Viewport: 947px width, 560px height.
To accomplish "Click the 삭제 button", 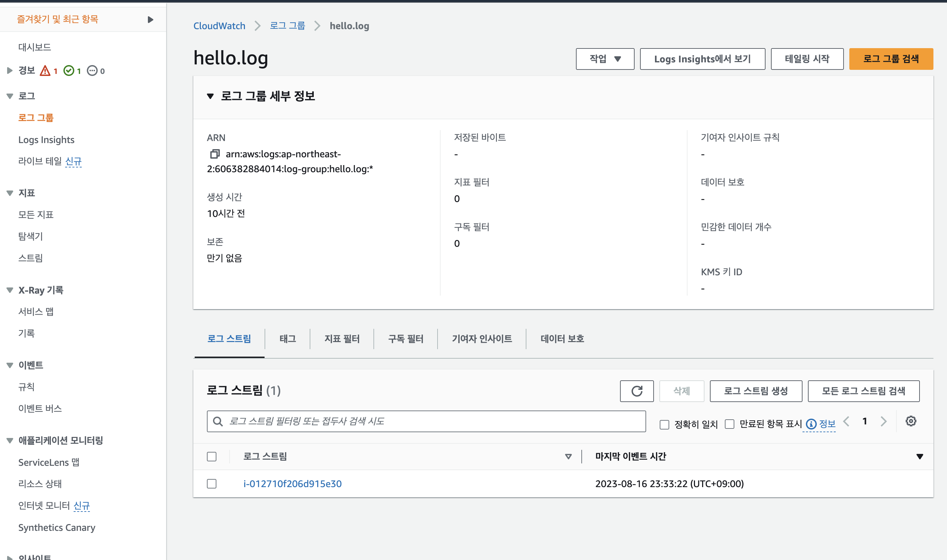I will [x=681, y=391].
